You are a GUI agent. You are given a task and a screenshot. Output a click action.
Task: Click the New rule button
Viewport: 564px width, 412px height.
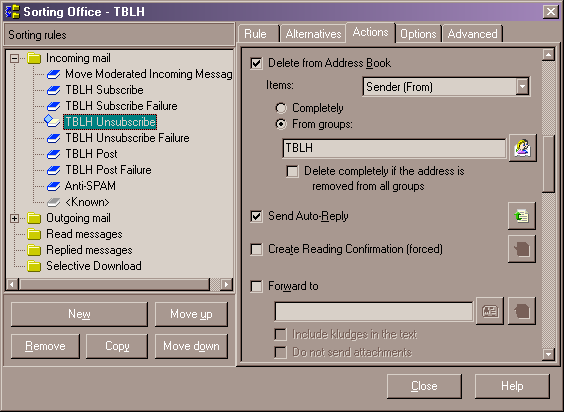(79, 314)
